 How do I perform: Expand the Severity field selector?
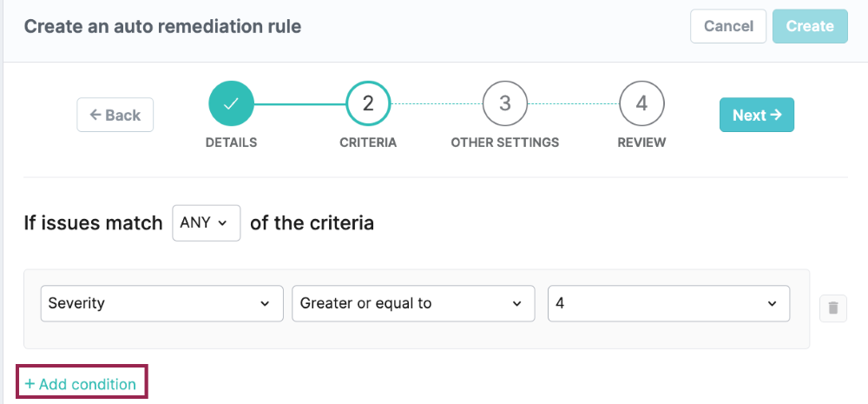click(x=161, y=303)
